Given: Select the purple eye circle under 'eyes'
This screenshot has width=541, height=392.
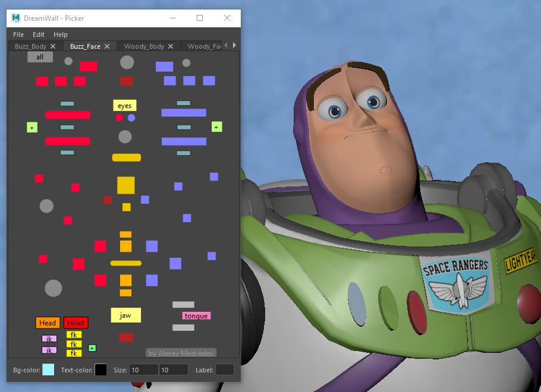Looking at the screenshot, I should (131, 118).
